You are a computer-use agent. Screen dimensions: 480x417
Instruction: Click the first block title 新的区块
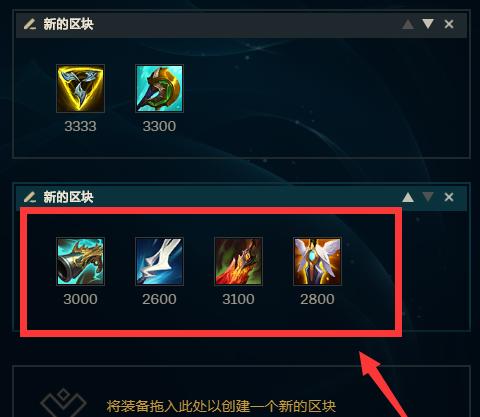click(x=68, y=24)
